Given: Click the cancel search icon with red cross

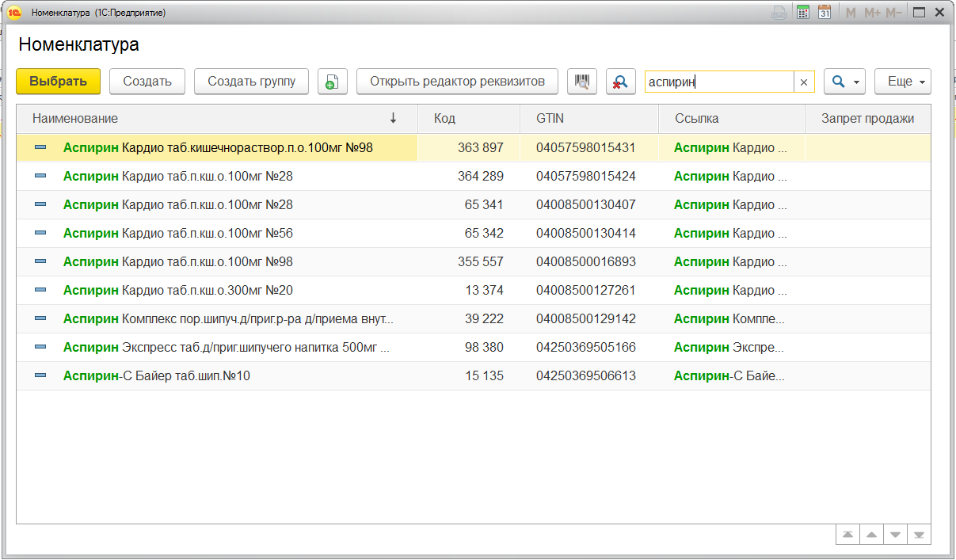Looking at the screenshot, I should (x=621, y=82).
